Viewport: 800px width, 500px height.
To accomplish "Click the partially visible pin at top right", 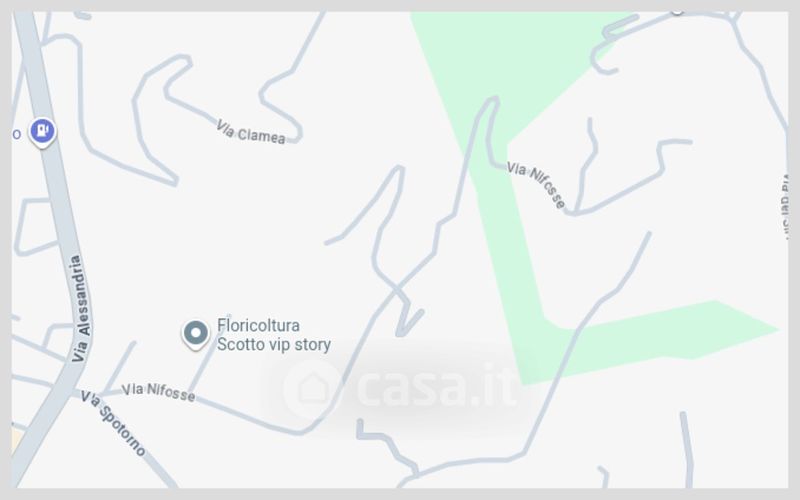I will 677,11.
